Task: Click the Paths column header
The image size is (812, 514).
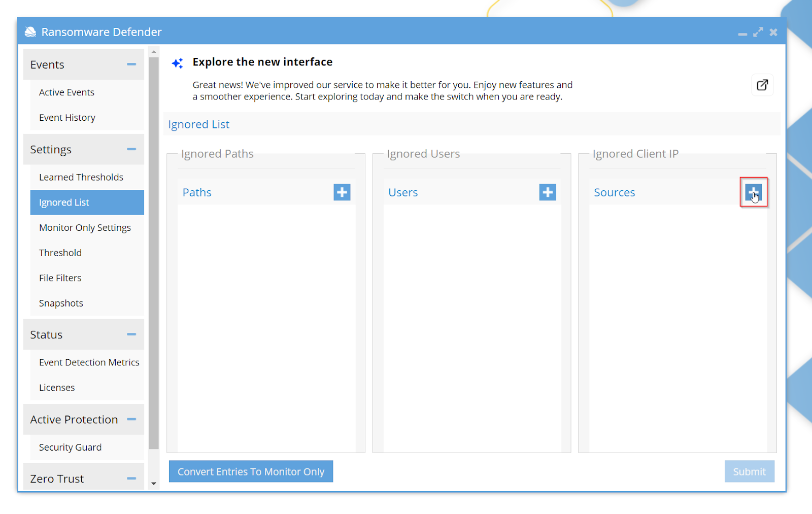Action: [197, 192]
